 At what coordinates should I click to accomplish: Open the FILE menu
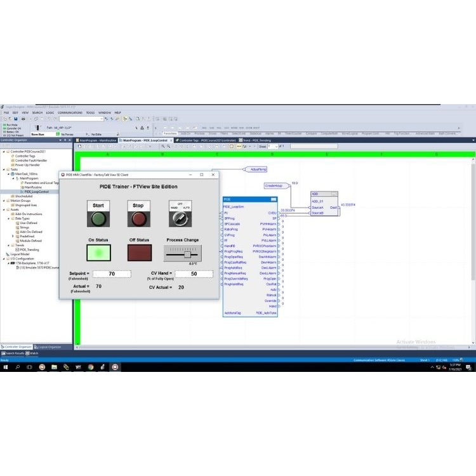pos(6,112)
